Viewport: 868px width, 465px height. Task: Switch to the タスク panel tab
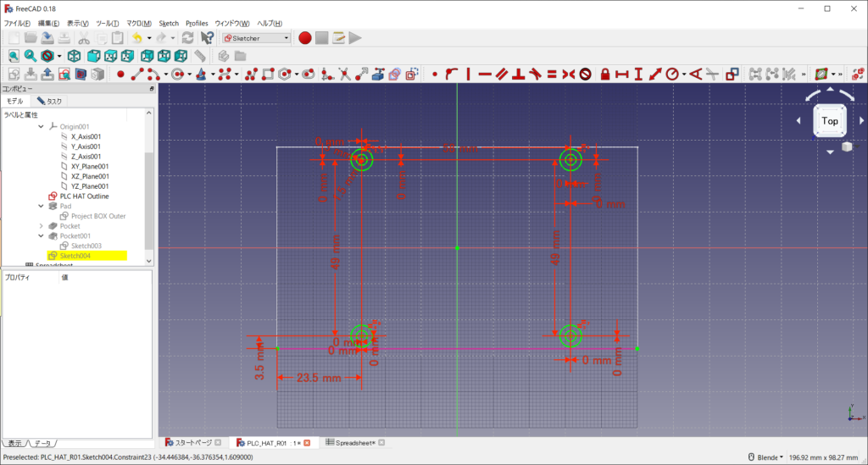pos(48,101)
